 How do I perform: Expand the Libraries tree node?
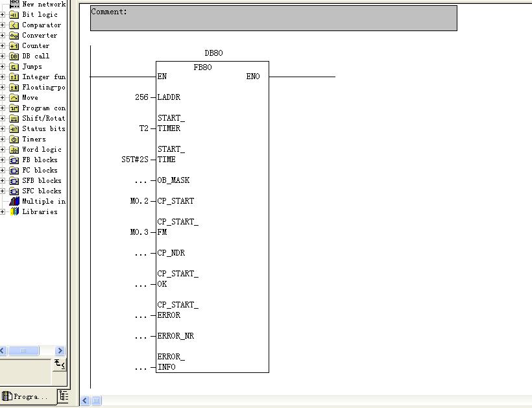pyautogui.click(x=3, y=211)
